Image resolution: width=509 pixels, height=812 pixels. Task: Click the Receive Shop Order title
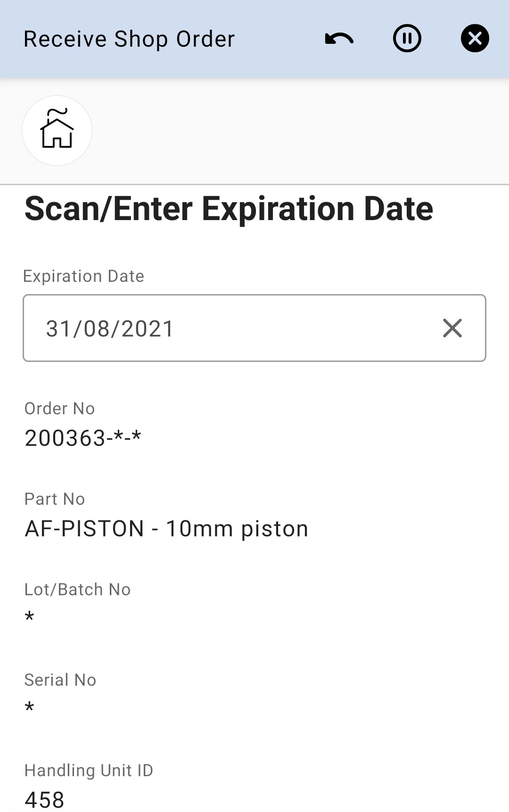click(129, 39)
